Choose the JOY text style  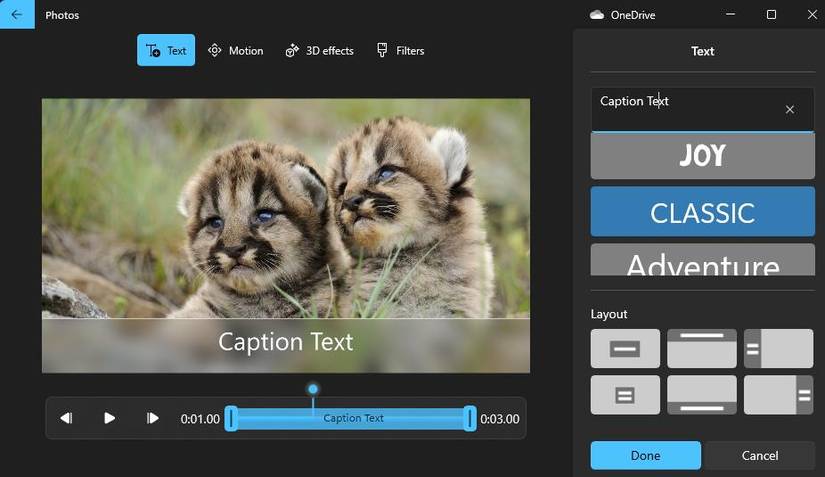(x=702, y=156)
